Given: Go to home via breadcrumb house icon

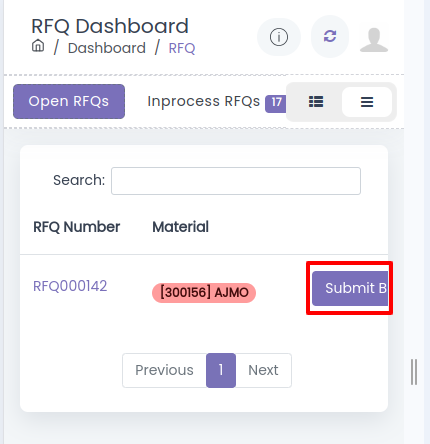Looking at the screenshot, I should [x=38, y=46].
